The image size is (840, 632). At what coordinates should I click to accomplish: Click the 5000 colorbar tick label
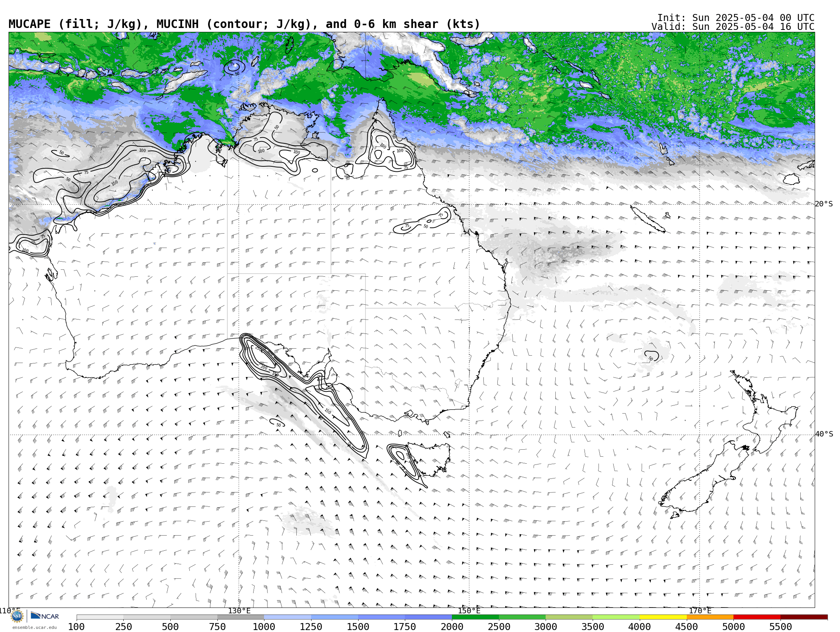pyautogui.click(x=733, y=627)
